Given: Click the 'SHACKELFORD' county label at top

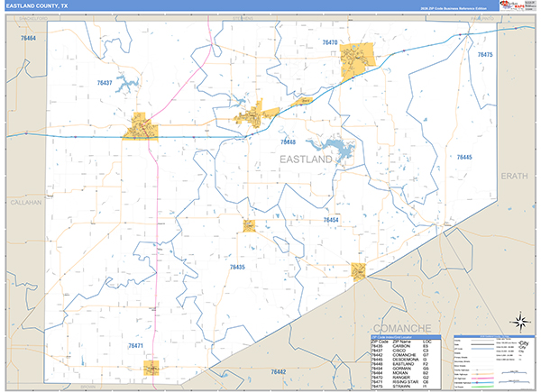Looking at the screenshot, I should pyautogui.click(x=33, y=18).
